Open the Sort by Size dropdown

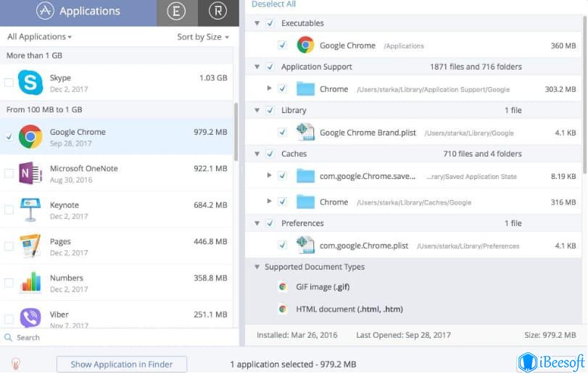tap(203, 37)
